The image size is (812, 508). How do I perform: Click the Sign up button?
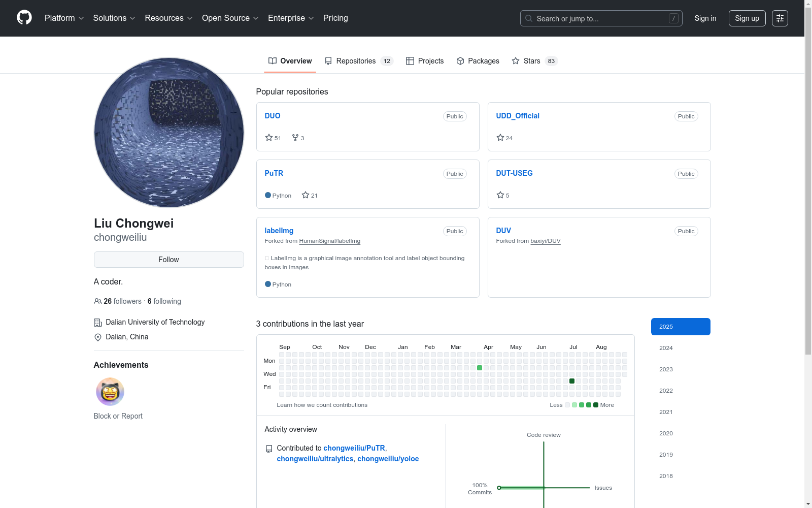(x=747, y=18)
